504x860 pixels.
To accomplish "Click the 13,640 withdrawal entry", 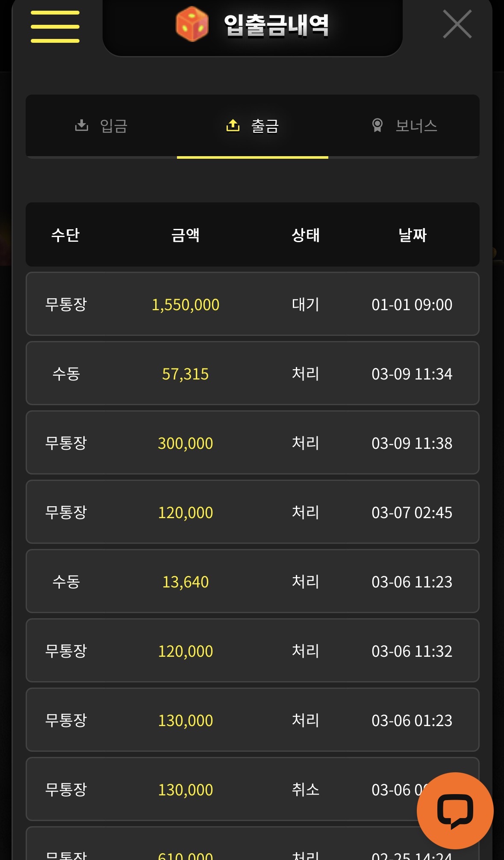I will (252, 581).
